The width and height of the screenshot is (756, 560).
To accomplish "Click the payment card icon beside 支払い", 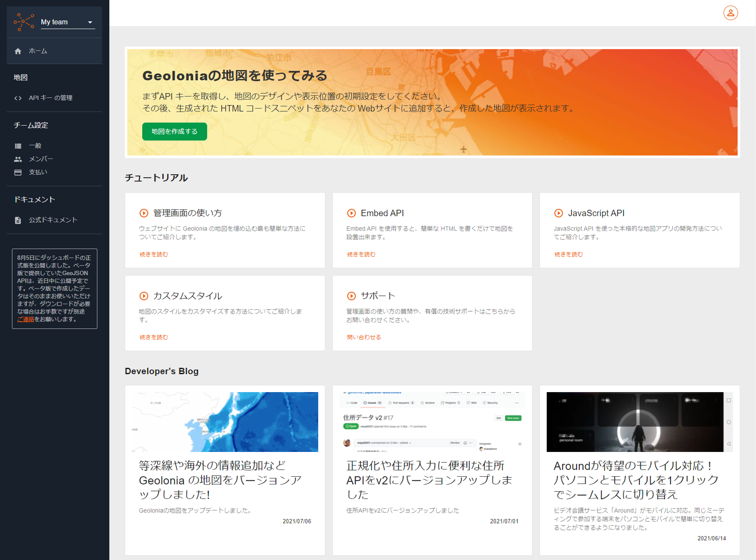I will coord(18,172).
